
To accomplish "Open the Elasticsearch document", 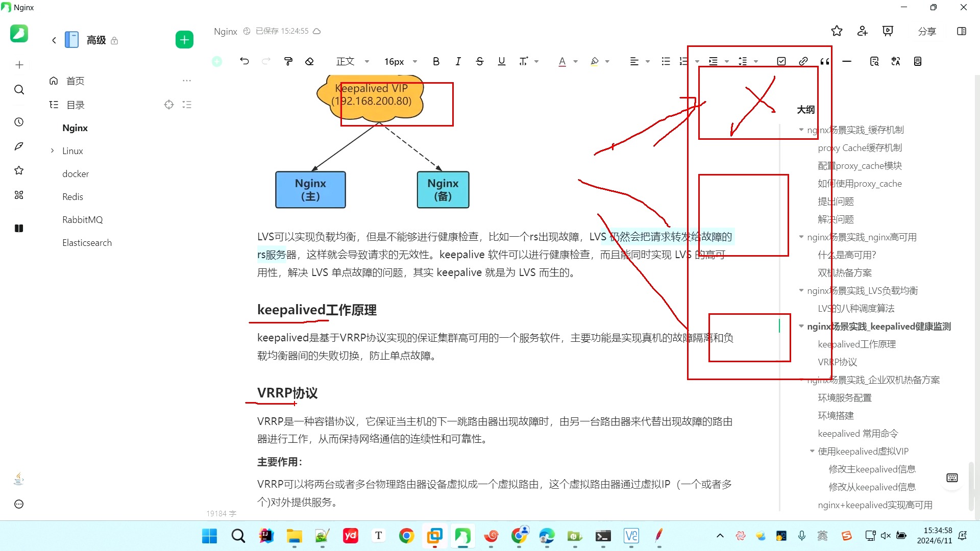I will 87,242.
